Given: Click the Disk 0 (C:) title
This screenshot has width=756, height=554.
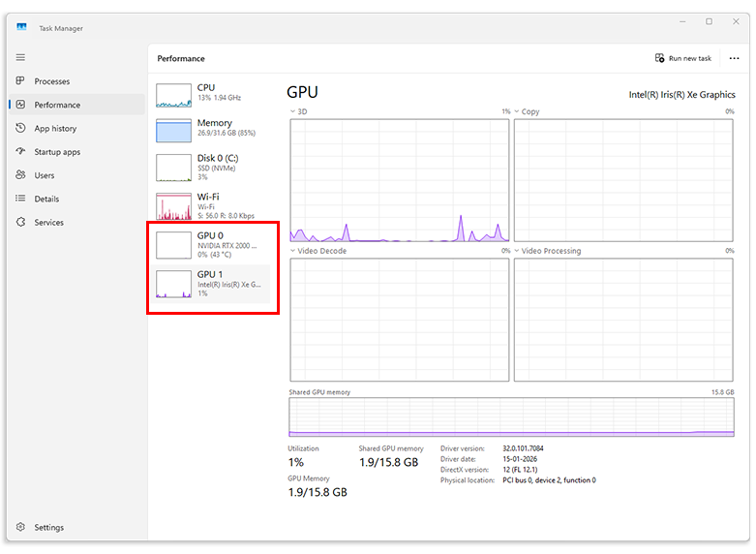Looking at the screenshot, I should (218, 158).
